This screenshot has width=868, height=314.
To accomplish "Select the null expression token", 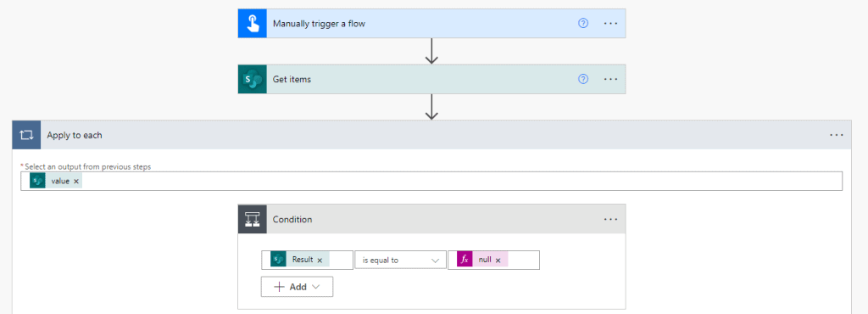I will [482, 260].
